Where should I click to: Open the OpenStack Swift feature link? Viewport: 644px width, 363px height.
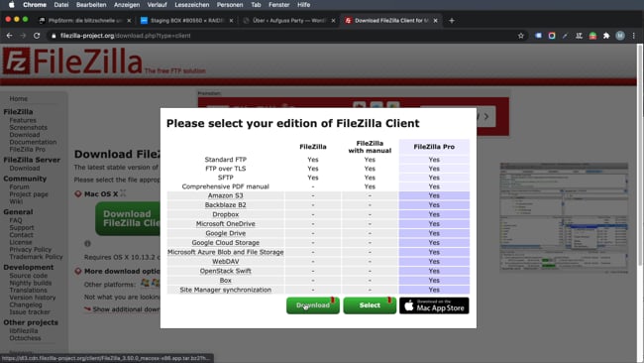(226, 271)
